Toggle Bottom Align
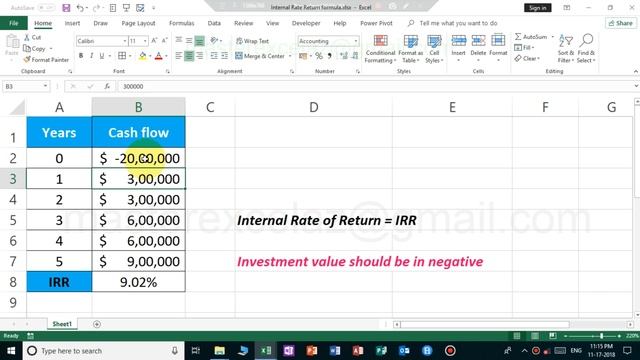 point(200,40)
